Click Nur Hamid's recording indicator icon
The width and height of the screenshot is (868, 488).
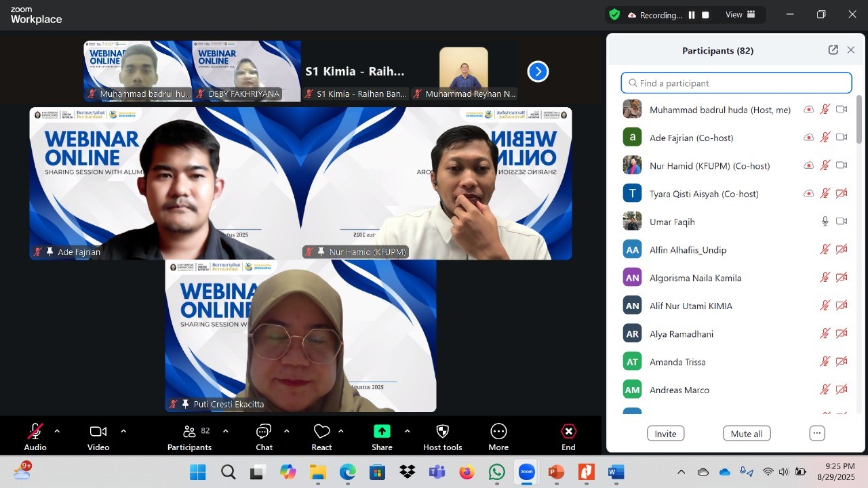808,165
